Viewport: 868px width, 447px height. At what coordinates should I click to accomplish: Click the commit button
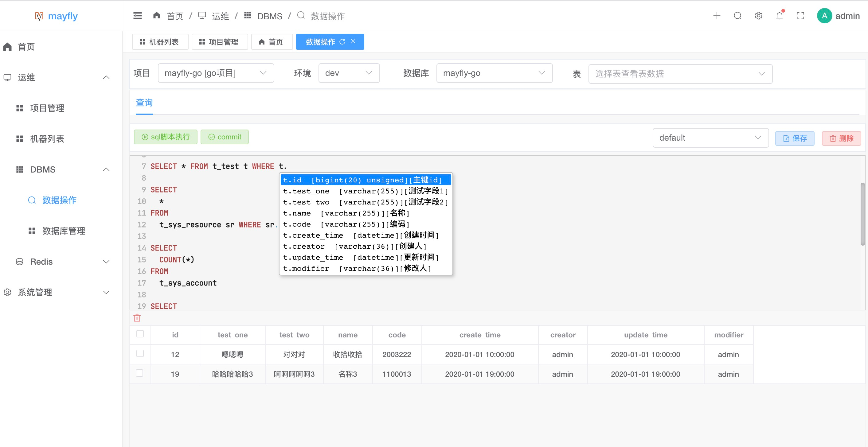[225, 137]
